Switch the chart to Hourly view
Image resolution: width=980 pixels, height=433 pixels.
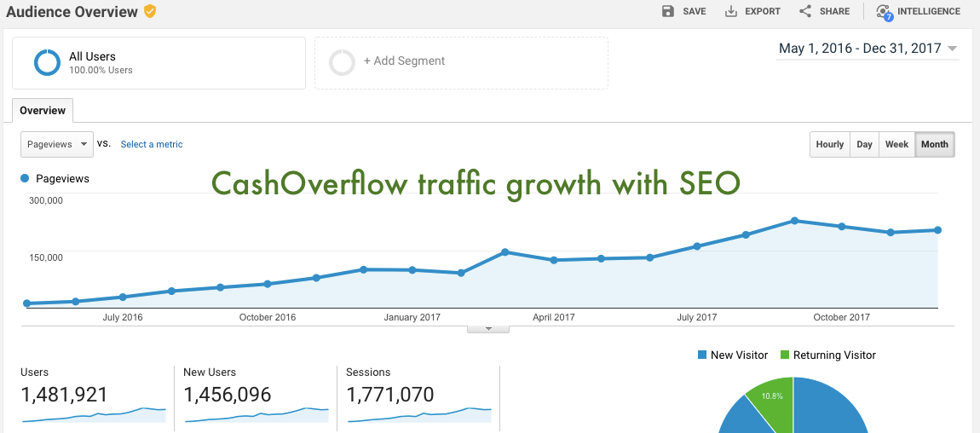[x=829, y=144]
